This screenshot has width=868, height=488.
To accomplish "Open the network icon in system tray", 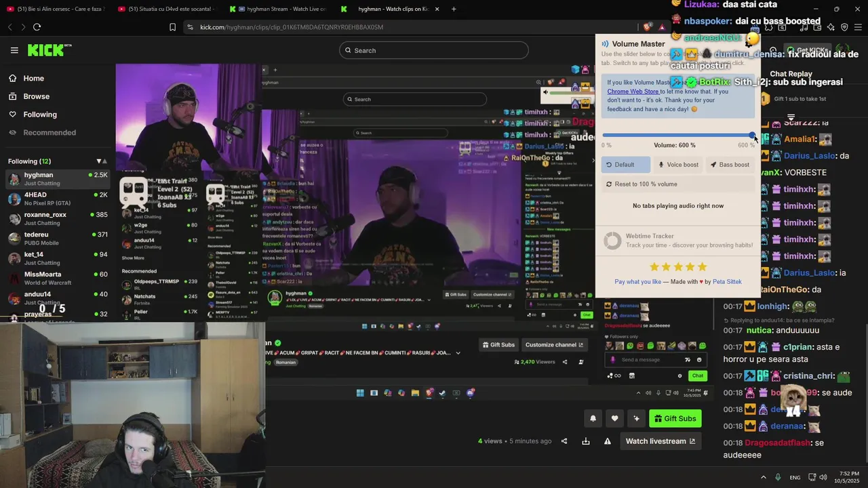I will coord(812,477).
